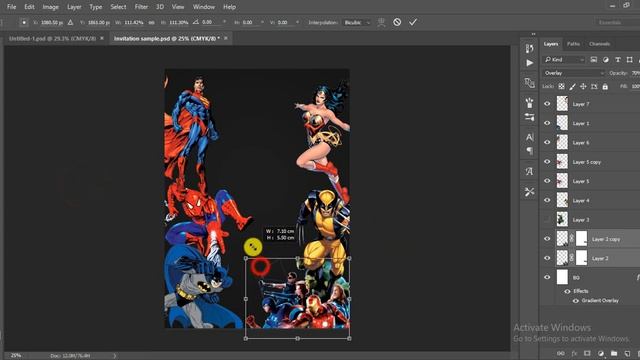Screen dimensions: 640x360
Task: Lock layer position icon
Action: [583, 87]
